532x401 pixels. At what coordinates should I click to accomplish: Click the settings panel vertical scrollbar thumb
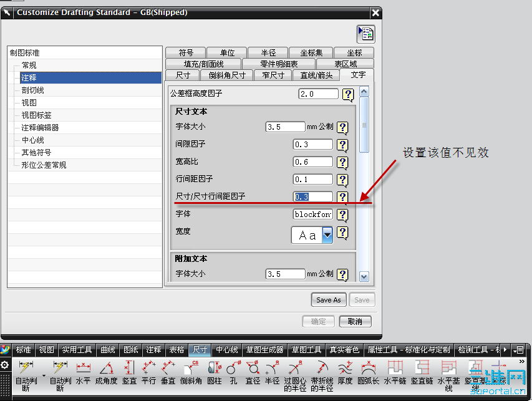point(364,125)
